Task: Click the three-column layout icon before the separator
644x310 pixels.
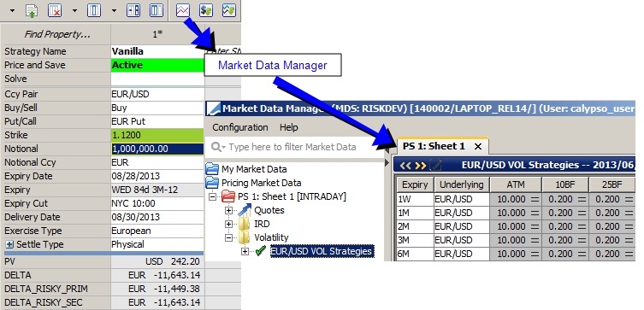Action: [x=156, y=10]
